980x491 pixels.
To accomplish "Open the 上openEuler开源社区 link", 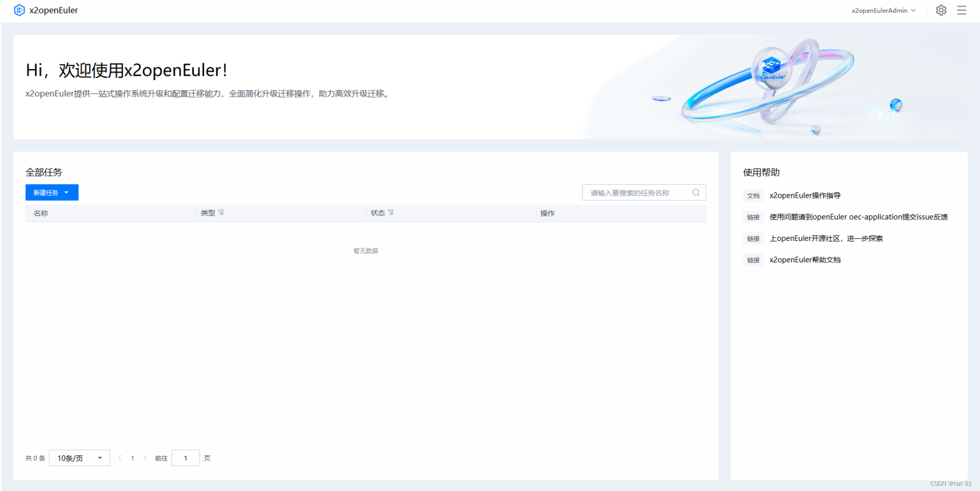I will [826, 238].
